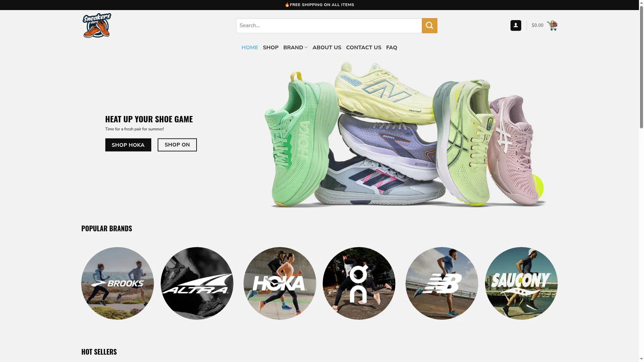Viewport: 644px width, 362px height.
Task: Open the On brand circle
Action: [x=359, y=283]
